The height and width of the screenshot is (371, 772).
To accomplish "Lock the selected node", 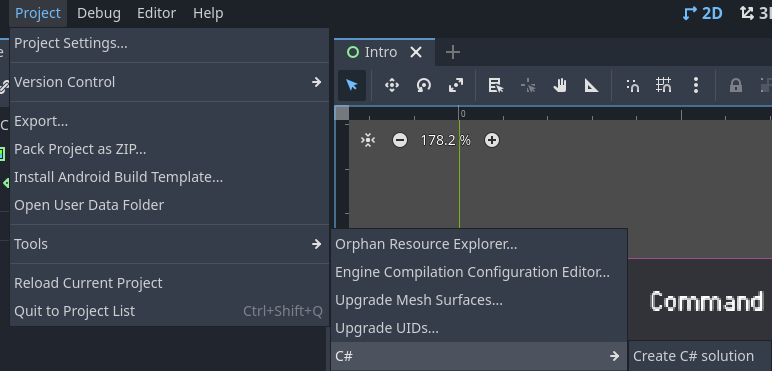I will point(736,85).
